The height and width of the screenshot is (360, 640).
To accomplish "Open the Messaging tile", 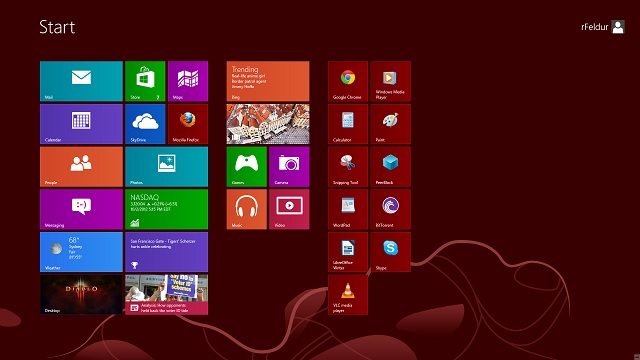I will click(x=81, y=209).
